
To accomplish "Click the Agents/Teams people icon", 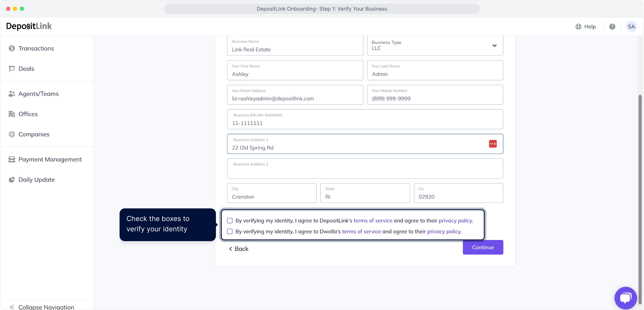I will [x=12, y=94].
